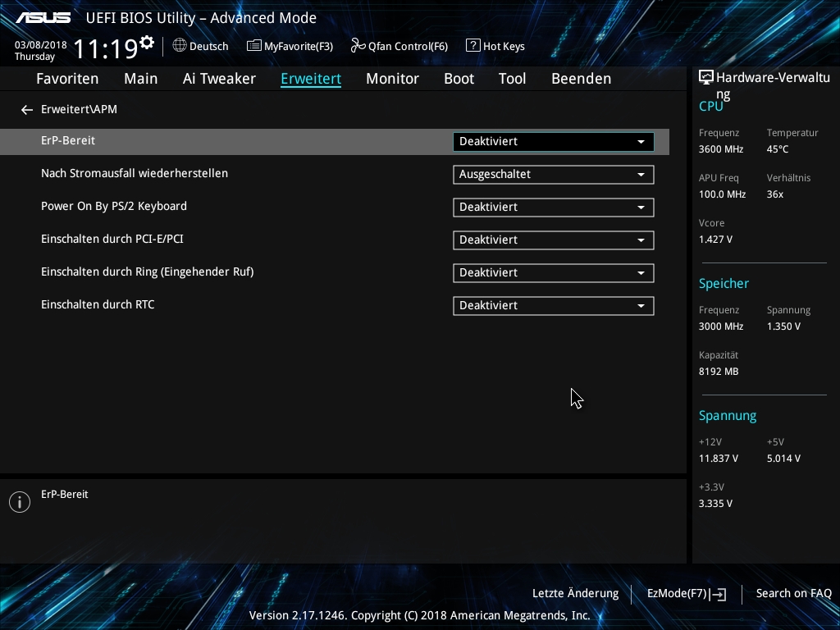This screenshot has width=840, height=630.
Task: Select the Erweitert tab
Action: tap(311, 79)
